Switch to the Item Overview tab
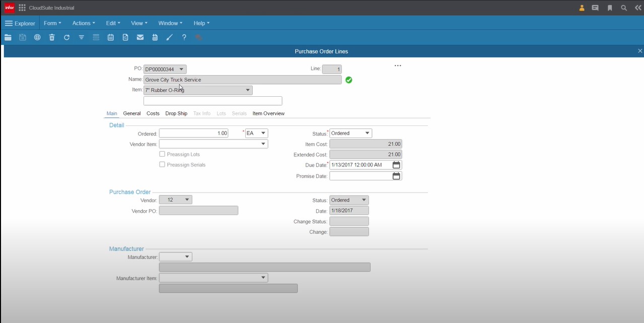The image size is (644, 323). click(x=268, y=113)
